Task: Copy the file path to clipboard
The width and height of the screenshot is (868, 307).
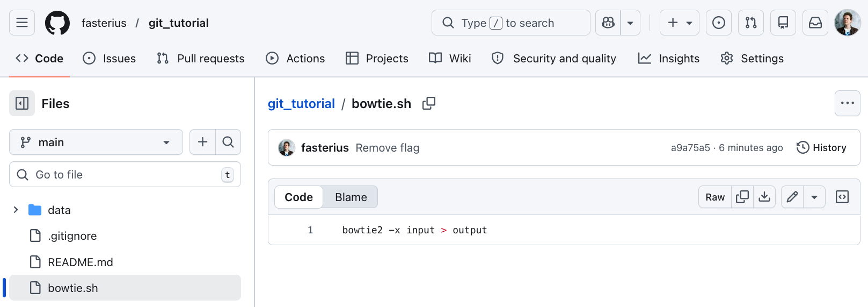Action: pyautogui.click(x=428, y=103)
